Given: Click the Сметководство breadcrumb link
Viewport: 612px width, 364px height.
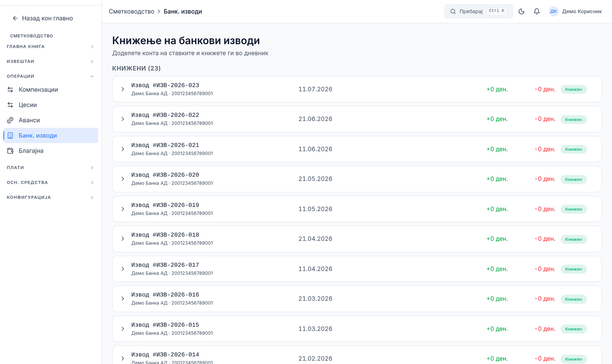Looking at the screenshot, I should (x=132, y=12).
